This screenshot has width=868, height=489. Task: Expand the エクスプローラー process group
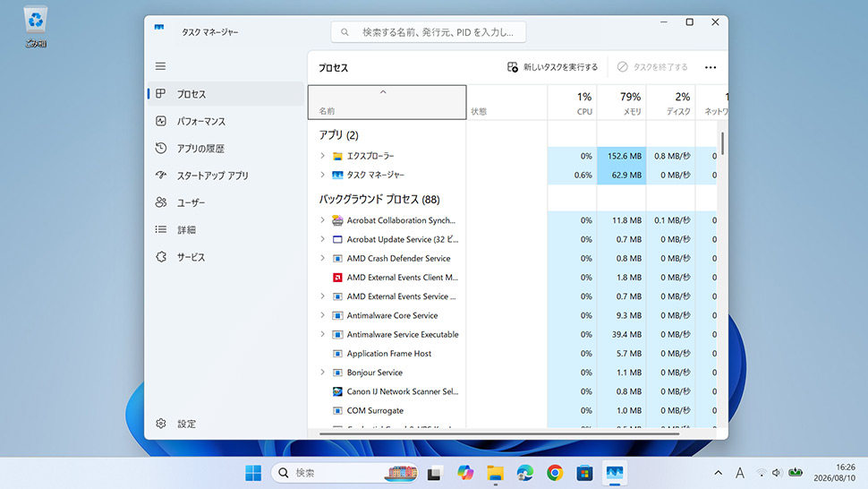(322, 156)
